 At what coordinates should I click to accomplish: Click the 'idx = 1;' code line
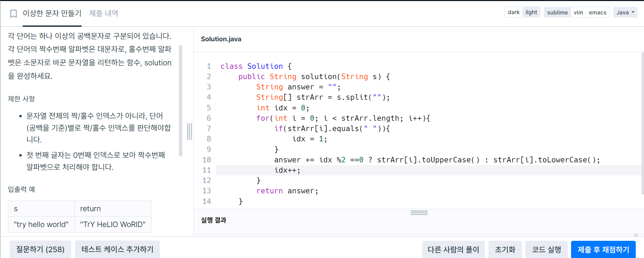tap(310, 139)
